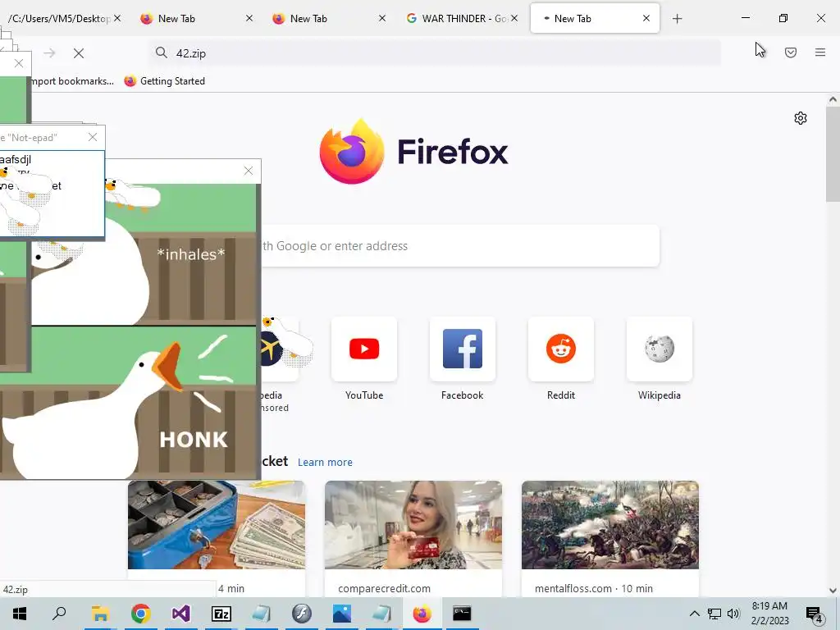Select the C:/Users/VM5/Desktop tab
This screenshot has height=630, width=840.
(x=59, y=18)
